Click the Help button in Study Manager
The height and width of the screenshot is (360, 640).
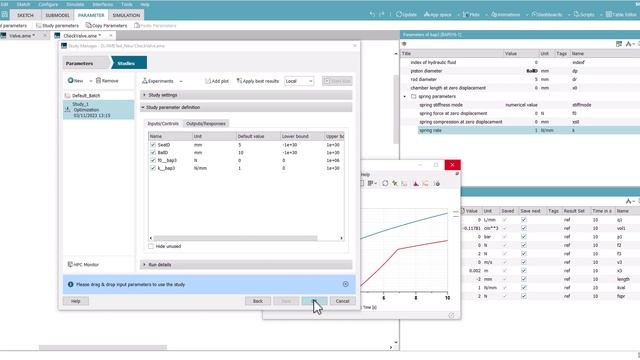pos(76,301)
